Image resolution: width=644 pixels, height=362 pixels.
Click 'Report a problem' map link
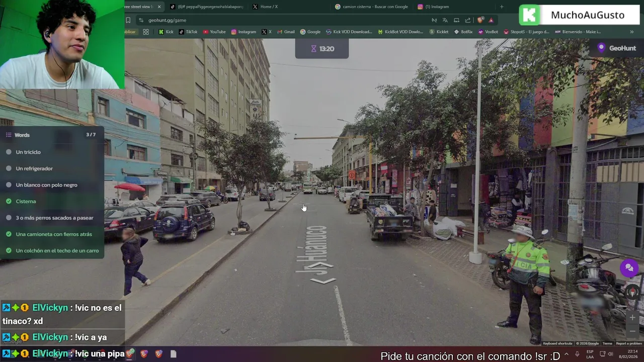[629, 343]
